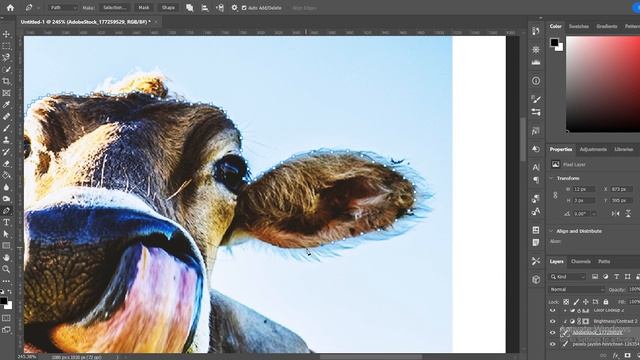Select the Lasso tool
The image size is (640, 360).
pyautogui.click(x=6, y=58)
